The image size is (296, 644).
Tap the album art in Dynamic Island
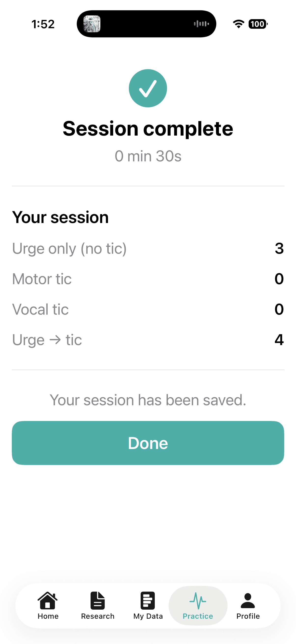(92, 24)
